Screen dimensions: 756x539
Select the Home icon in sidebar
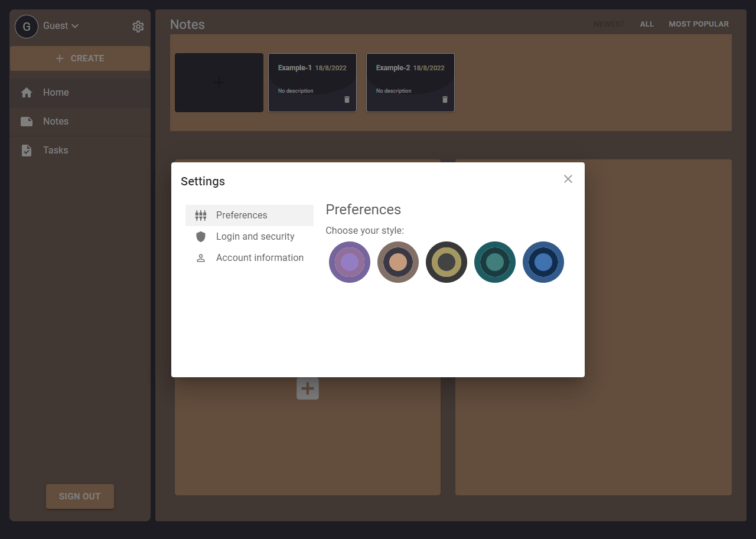point(26,92)
